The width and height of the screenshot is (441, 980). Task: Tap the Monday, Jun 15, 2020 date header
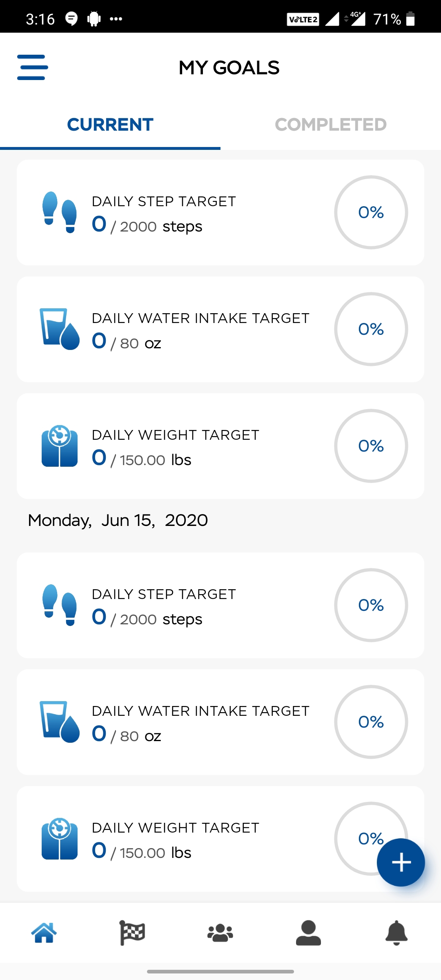tap(118, 521)
